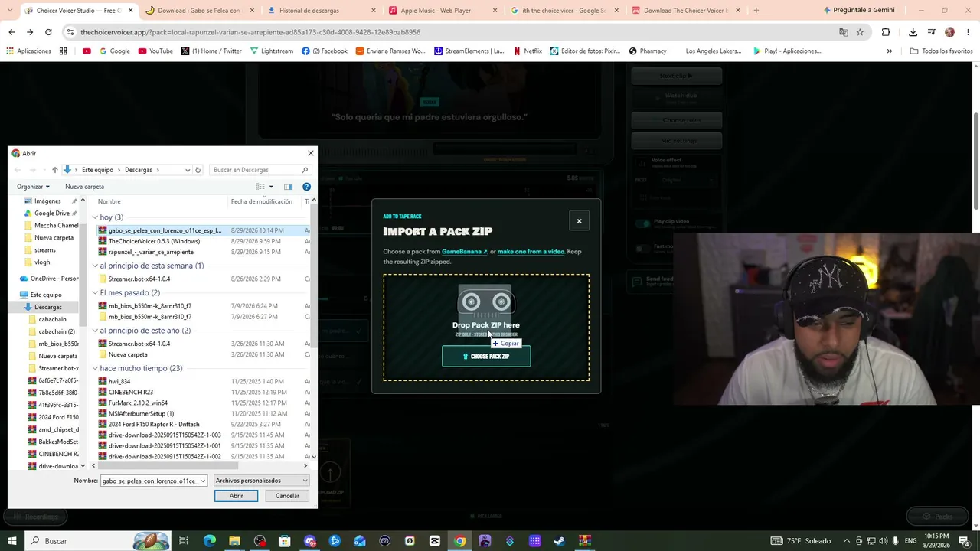Refresh the Descargas folder listing
This screenshot has width=980, height=551.
pyautogui.click(x=198, y=170)
